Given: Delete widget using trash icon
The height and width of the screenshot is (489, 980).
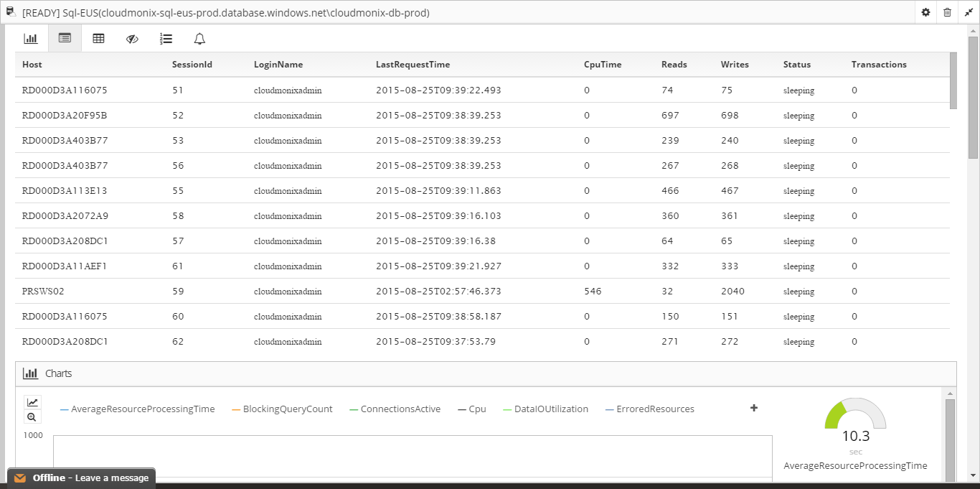Looking at the screenshot, I should point(947,12).
